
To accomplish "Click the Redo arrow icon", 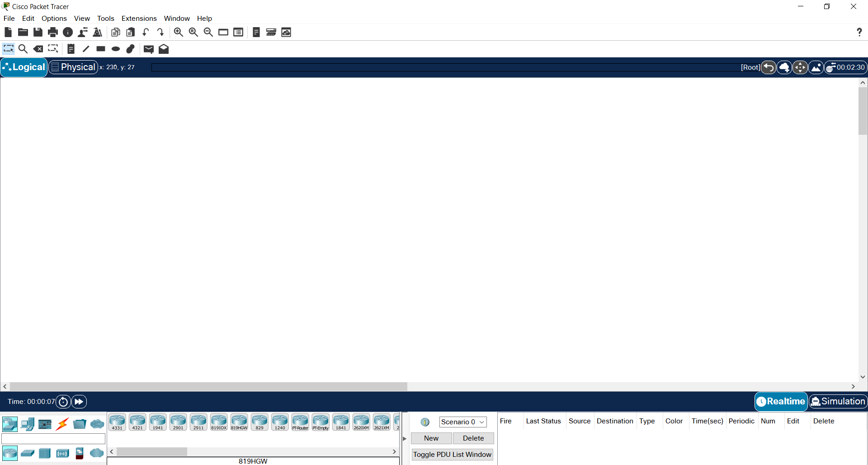I will click(160, 32).
